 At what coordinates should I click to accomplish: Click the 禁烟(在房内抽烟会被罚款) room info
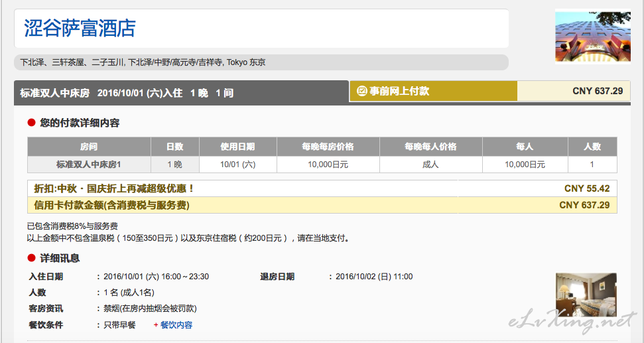[x=150, y=309]
